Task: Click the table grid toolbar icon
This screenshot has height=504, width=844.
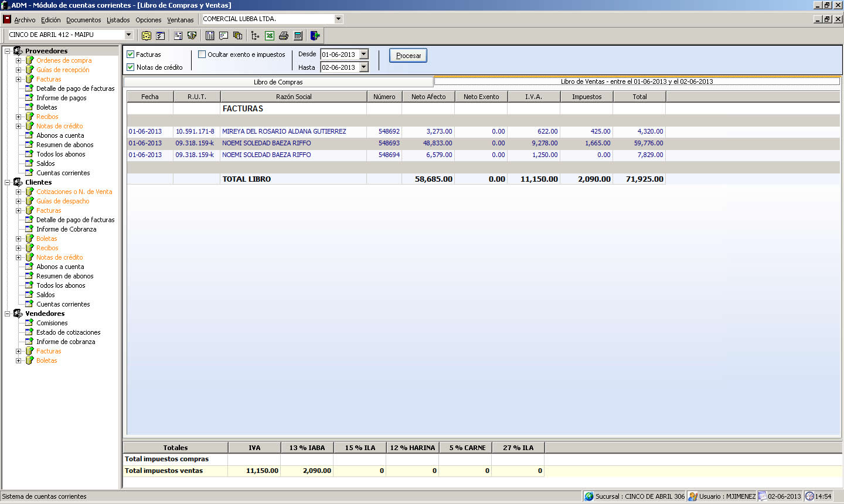Action: point(210,36)
